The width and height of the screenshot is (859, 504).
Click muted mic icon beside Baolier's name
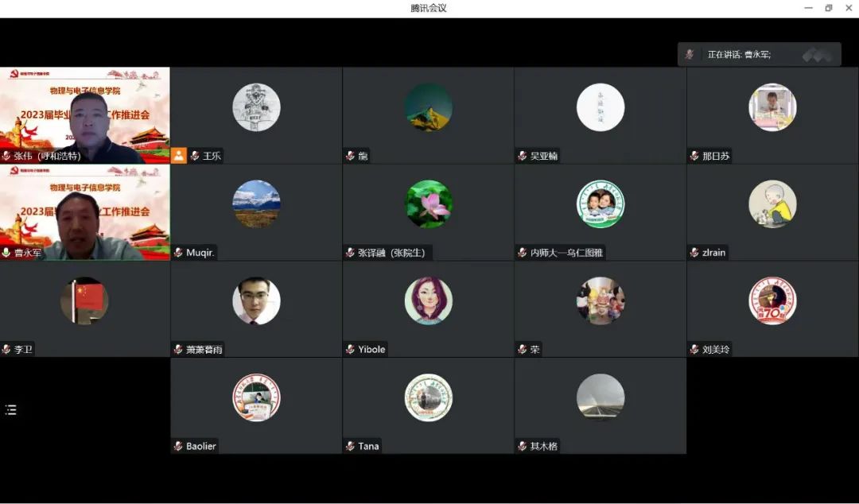pos(178,446)
